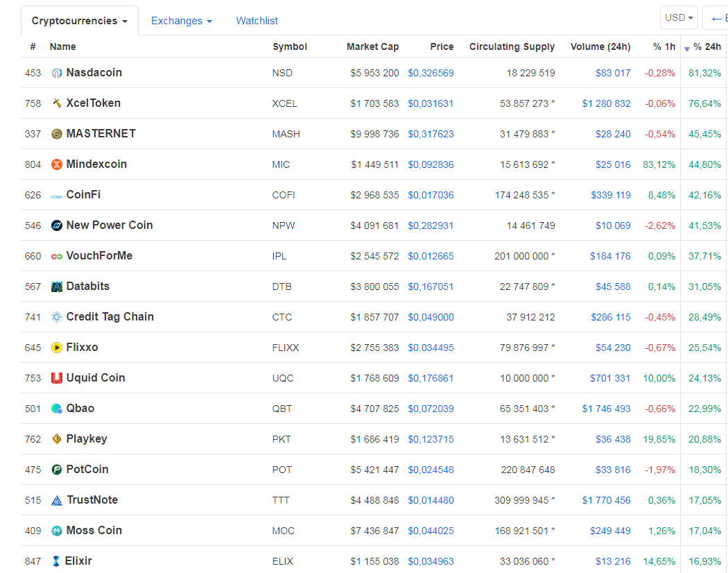
Task: Open the XcelToken coin page
Action: pos(94,103)
